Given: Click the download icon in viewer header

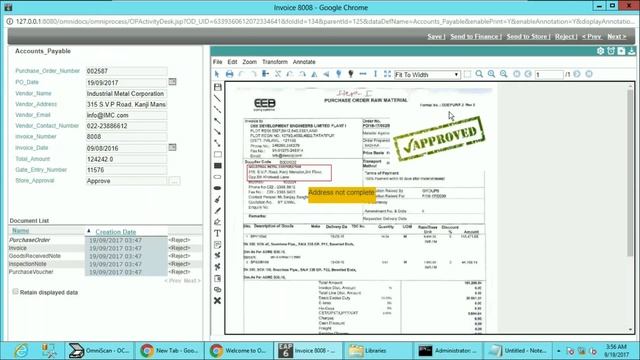Looking at the screenshot, I should [631, 51].
